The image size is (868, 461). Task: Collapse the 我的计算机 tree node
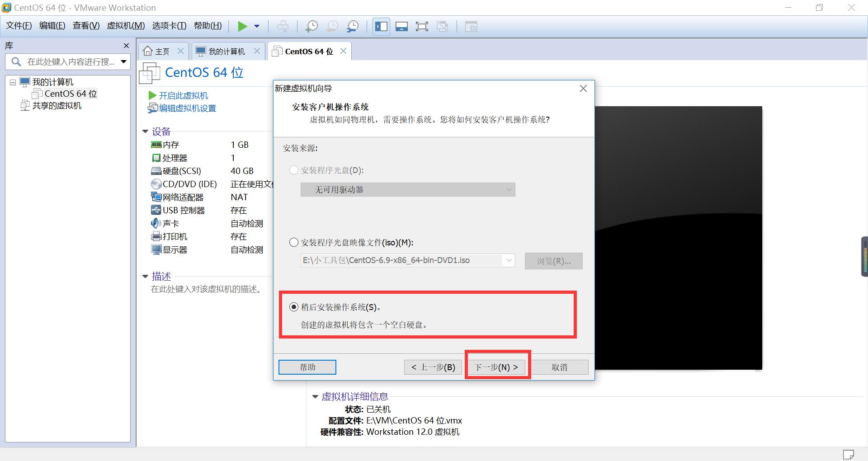13,82
